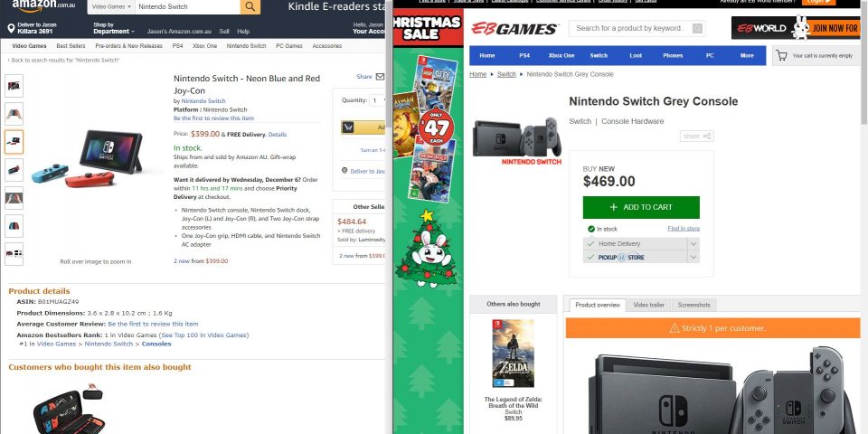Click the cart icon on yellow Add button
The width and height of the screenshot is (868, 434).
click(348, 127)
